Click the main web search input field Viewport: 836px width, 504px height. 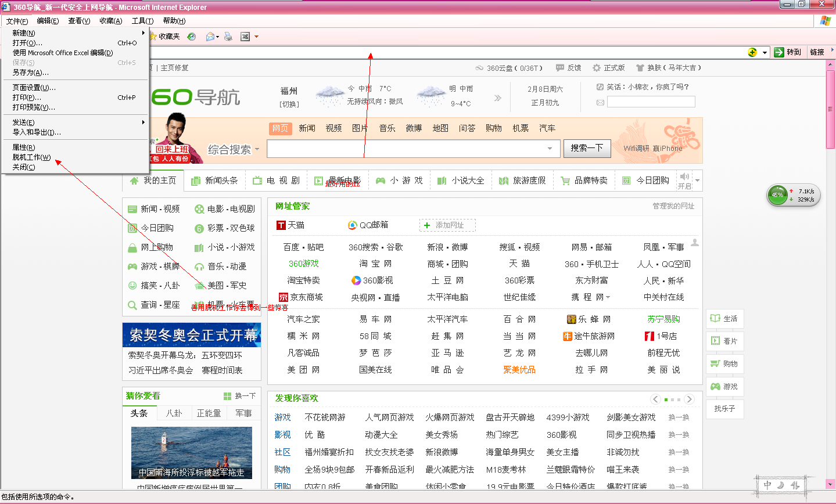406,149
